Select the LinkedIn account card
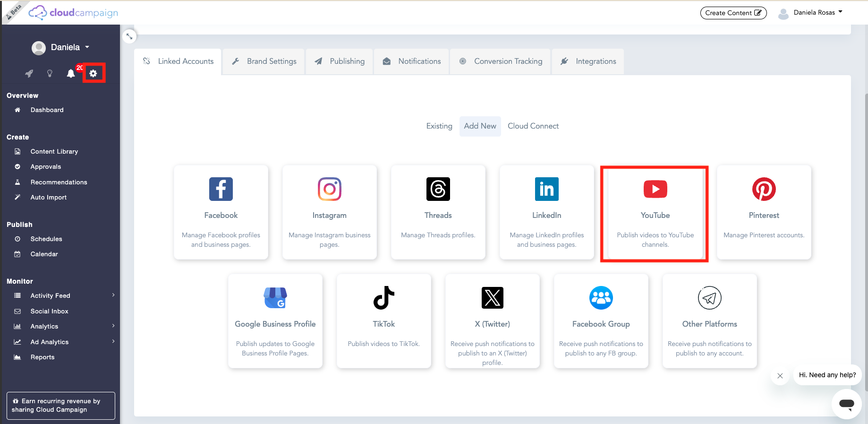The image size is (868, 424). coord(547,212)
